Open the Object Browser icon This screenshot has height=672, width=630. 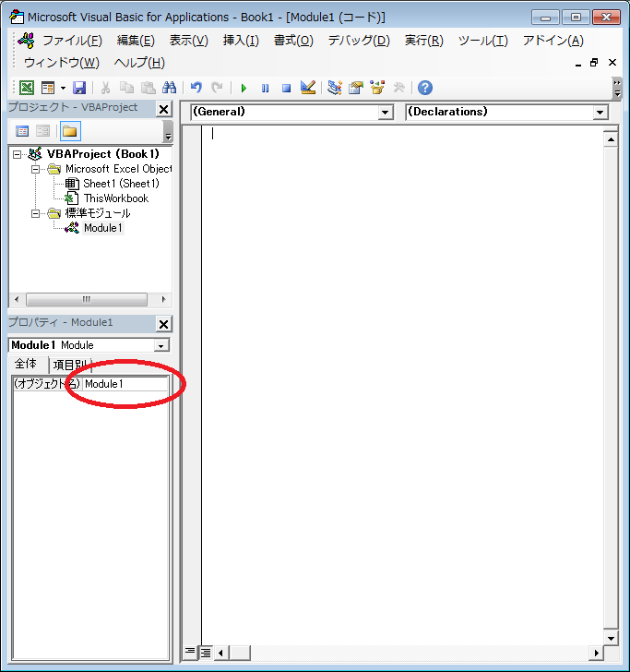[x=377, y=88]
